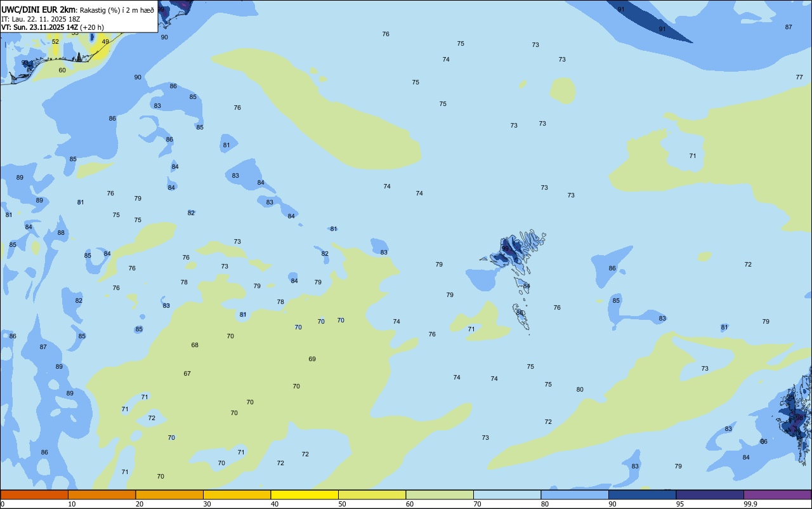812x509 pixels.
Task: Click the 'IT: Lau. 22. 11. 2025 18Z' line
Action: [x=41, y=18]
